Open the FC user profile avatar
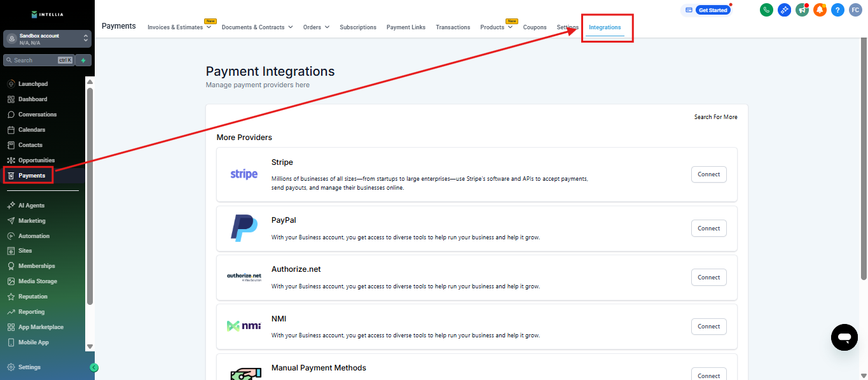 (x=855, y=10)
